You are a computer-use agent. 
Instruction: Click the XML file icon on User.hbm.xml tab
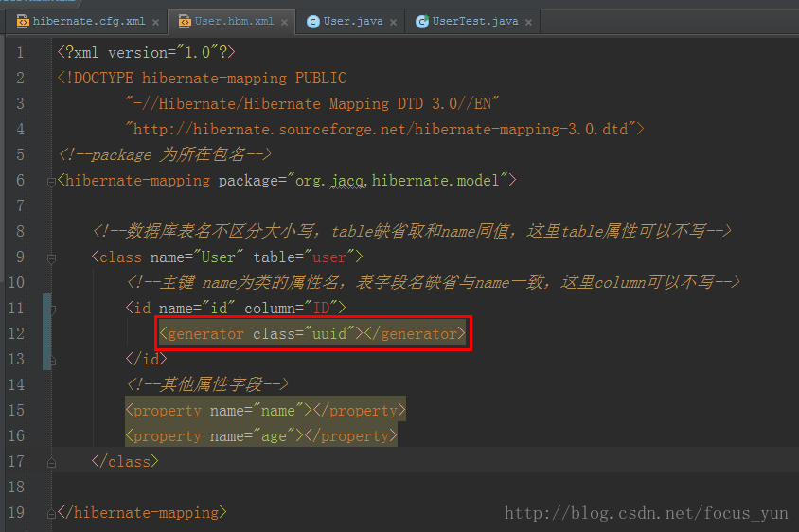(185, 22)
